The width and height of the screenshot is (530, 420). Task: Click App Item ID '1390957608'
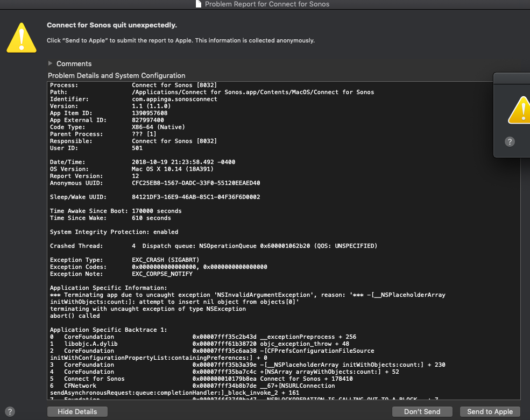click(150, 113)
